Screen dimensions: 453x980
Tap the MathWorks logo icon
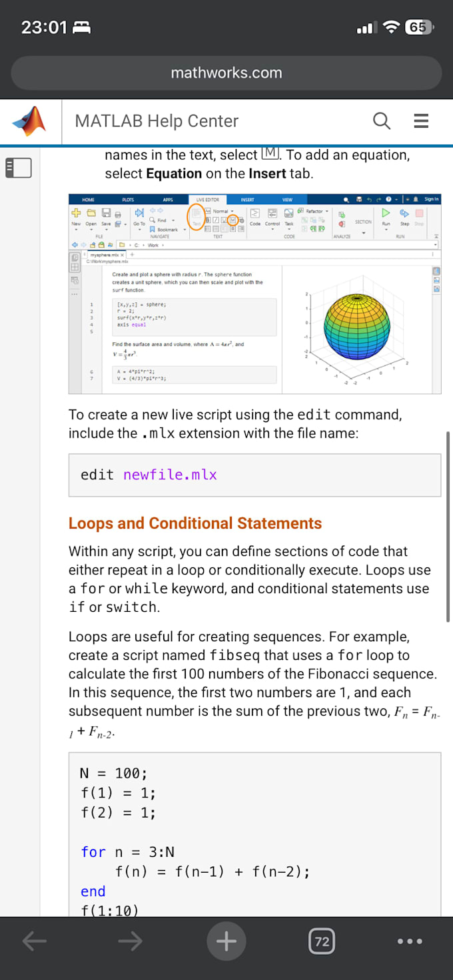pyautogui.click(x=30, y=121)
